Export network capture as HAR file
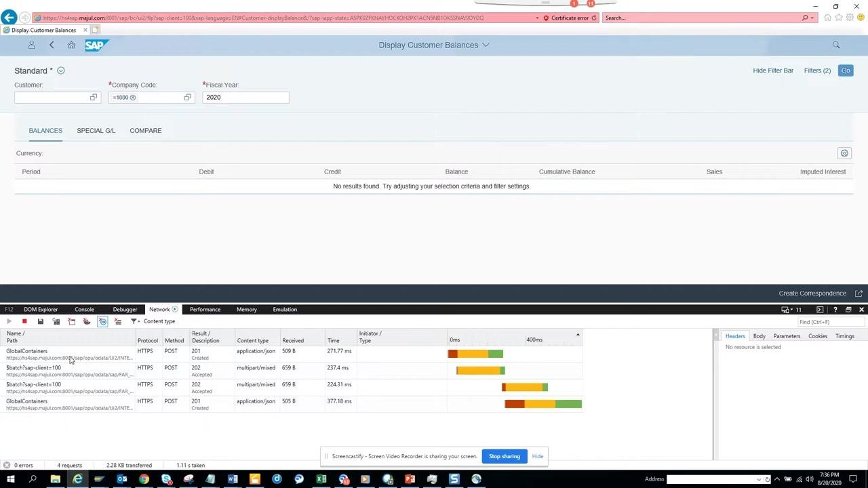 (41, 321)
